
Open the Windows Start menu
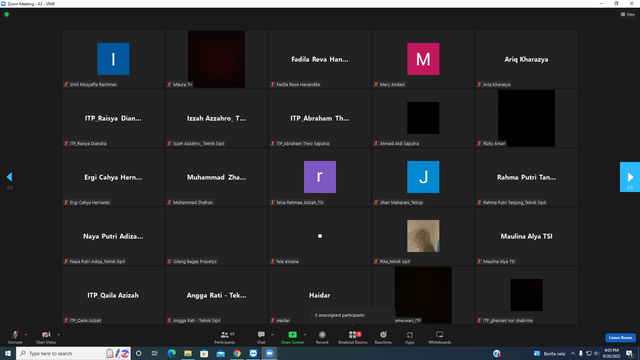point(8,353)
